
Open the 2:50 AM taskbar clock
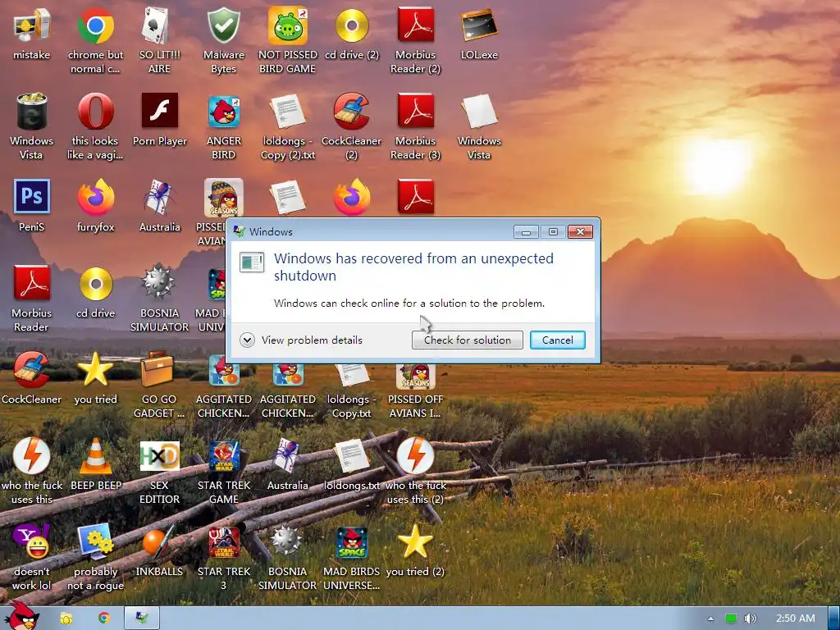tap(796, 619)
